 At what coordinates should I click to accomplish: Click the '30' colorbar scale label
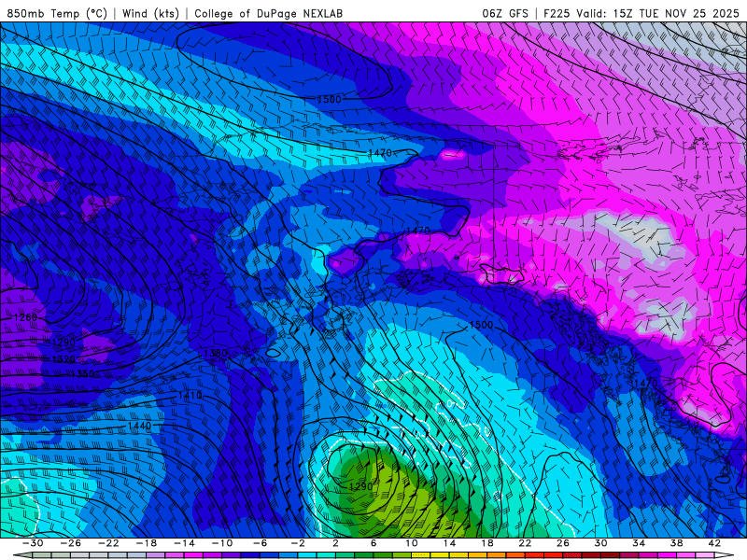[x=600, y=543]
